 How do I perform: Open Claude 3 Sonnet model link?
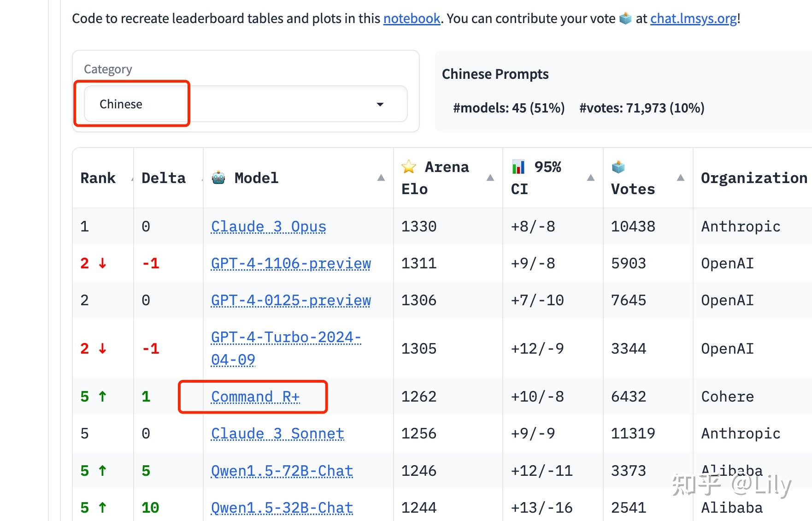coord(277,433)
